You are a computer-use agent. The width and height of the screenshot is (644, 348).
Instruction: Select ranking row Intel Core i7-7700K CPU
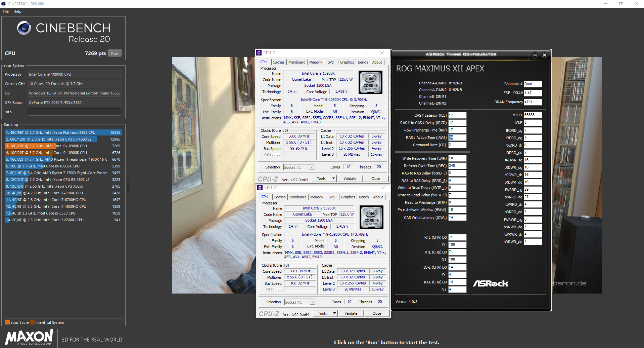click(x=63, y=193)
